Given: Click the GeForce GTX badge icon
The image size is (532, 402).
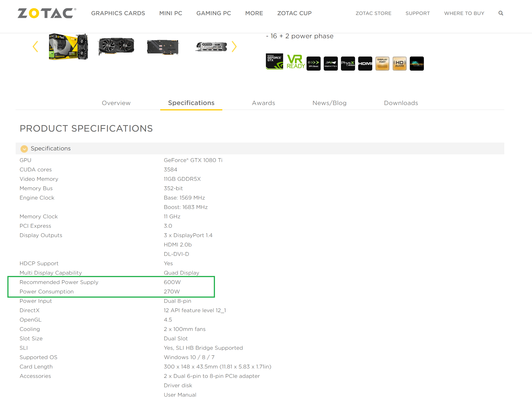Looking at the screenshot, I should (274, 61).
